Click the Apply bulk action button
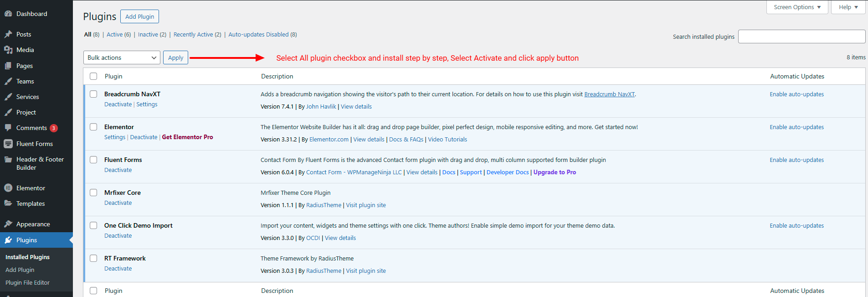Screen dimensions: 868x297 coord(175,57)
